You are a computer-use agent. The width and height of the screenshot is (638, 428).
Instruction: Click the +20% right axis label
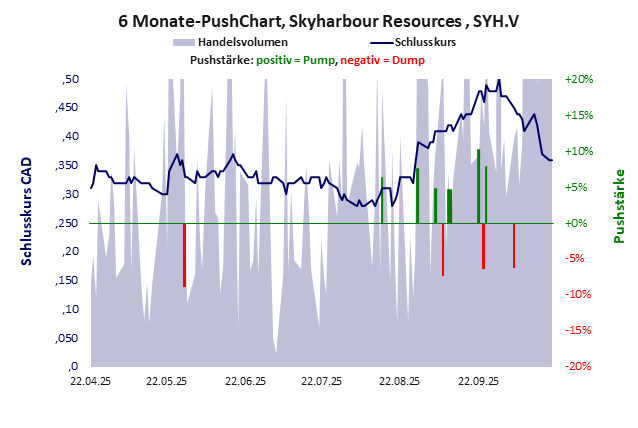click(x=579, y=79)
